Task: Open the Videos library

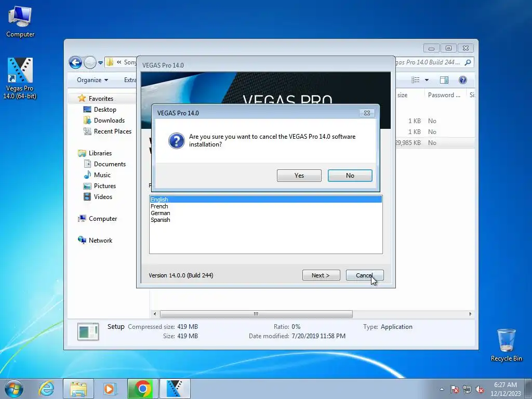Action: [x=103, y=197]
